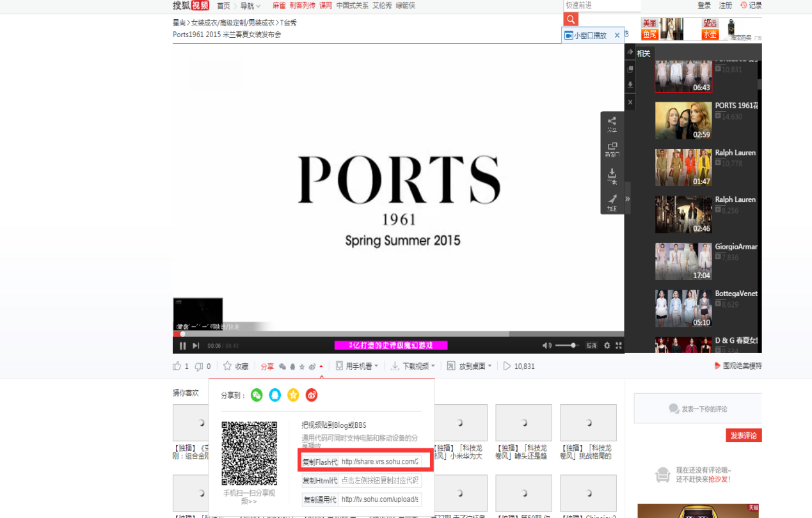Open the 用手机看 dropdown
This screenshot has width=812, height=518.
pos(357,366)
